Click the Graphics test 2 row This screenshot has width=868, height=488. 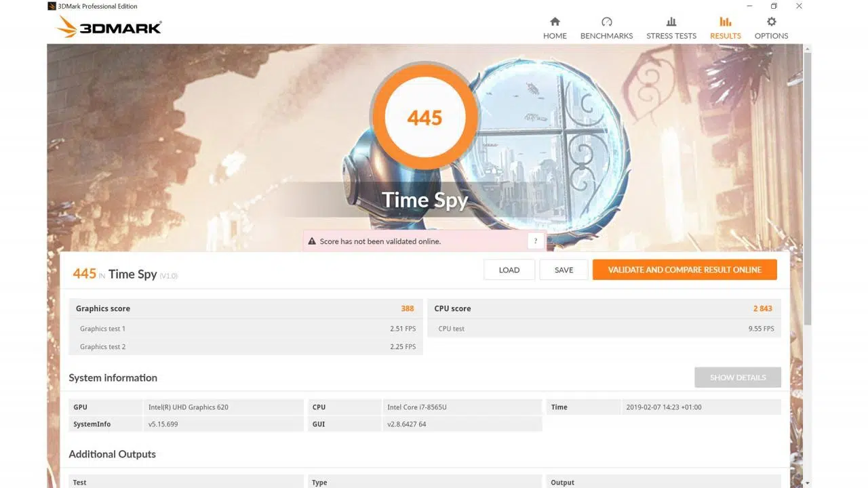coord(245,346)
